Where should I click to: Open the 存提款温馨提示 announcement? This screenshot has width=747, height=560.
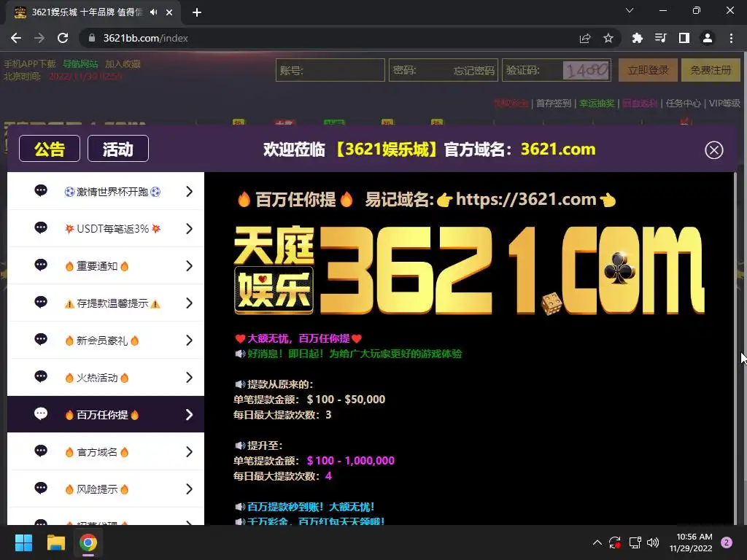pyautogui.click(x=106, y=303)
